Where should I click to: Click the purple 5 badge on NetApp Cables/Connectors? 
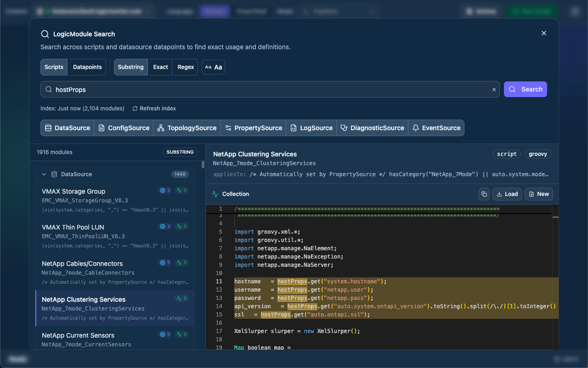coord(165,263)
